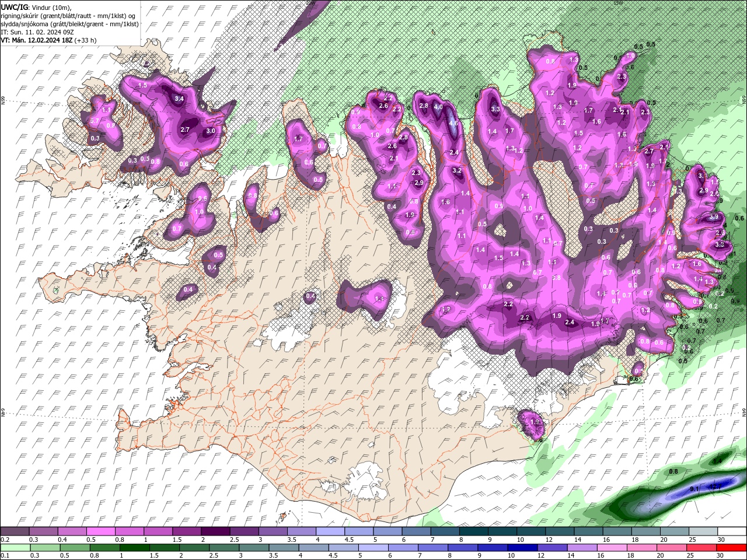The height and width of the screenshot is (560, 747).
Task: Click the '4.6' snowfall value on the map
Action: pos(453,123)
